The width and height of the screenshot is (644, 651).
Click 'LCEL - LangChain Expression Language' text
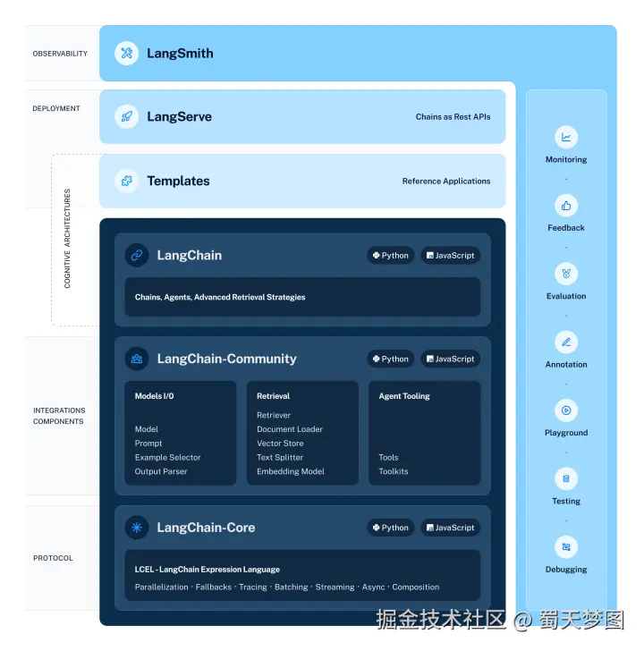(208, 570)
